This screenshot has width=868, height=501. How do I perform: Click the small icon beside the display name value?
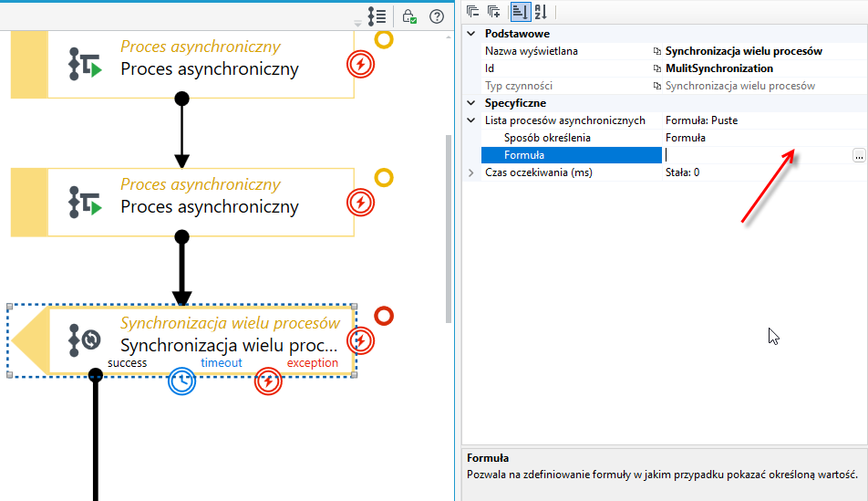(657, 51)
